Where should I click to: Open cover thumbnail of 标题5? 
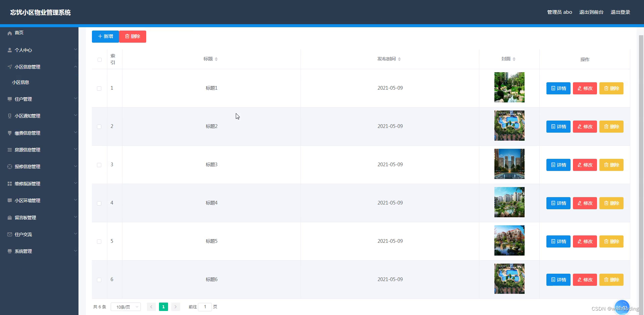tap(509, 240)
